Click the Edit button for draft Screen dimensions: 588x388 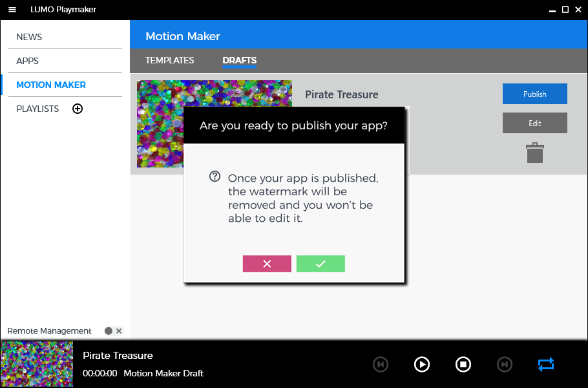(x=534, y=123)
